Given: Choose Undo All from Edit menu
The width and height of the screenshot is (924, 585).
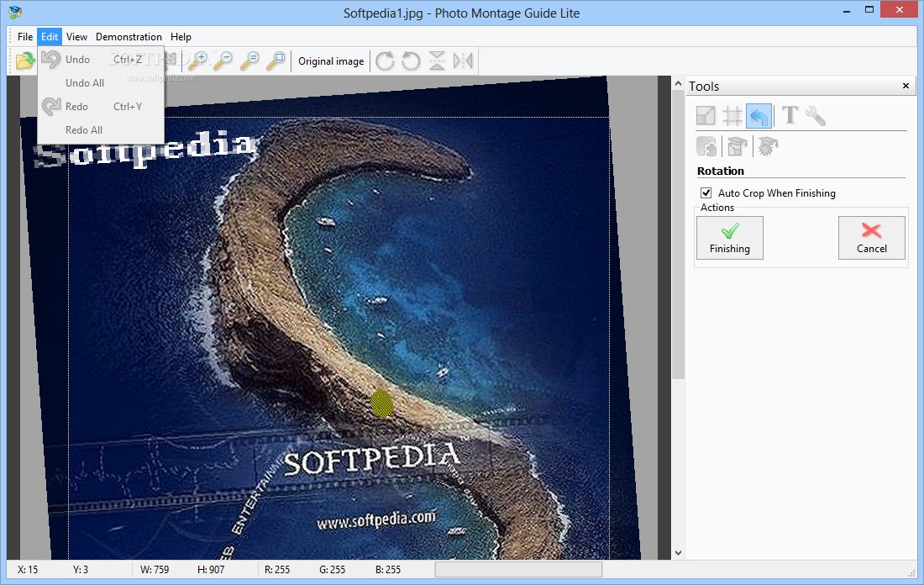Looking at the screenshot, I should [x=101, y=82].
